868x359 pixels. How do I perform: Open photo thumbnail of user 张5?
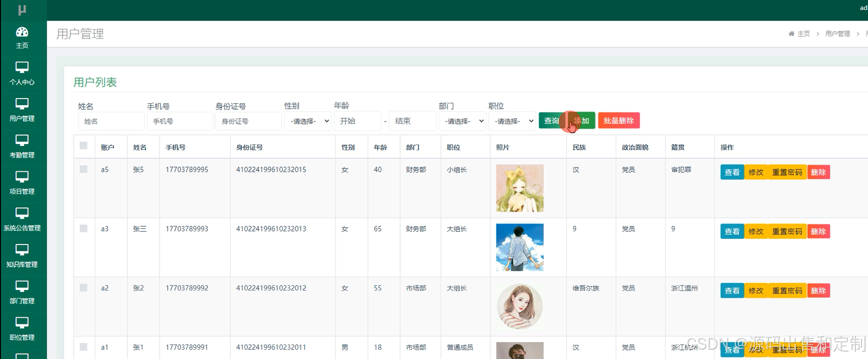(520, 188)
